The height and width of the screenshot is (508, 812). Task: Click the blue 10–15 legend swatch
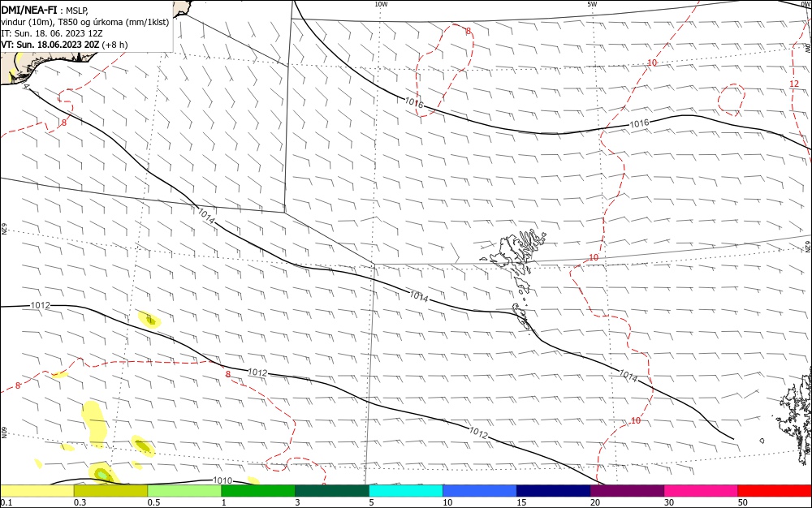pyautogui.click(x=480, y=491)
